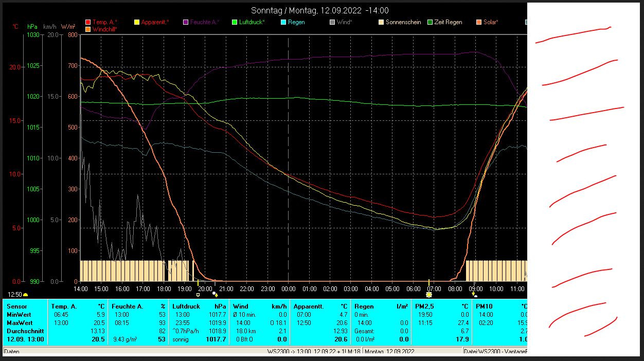Image resolution: width=644 pixels, height=361 pixels.
Task: Click the small white icon below 19:00–20:00
Action: tap(198, 295)
